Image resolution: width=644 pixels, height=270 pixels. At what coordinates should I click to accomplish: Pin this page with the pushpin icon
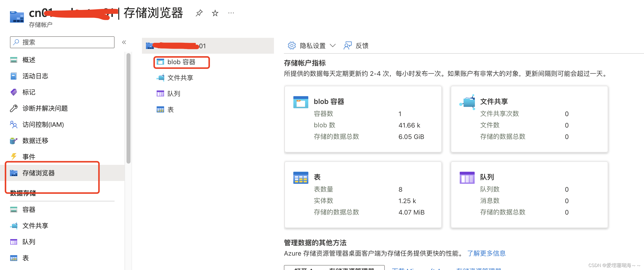[x=199, y=13]
